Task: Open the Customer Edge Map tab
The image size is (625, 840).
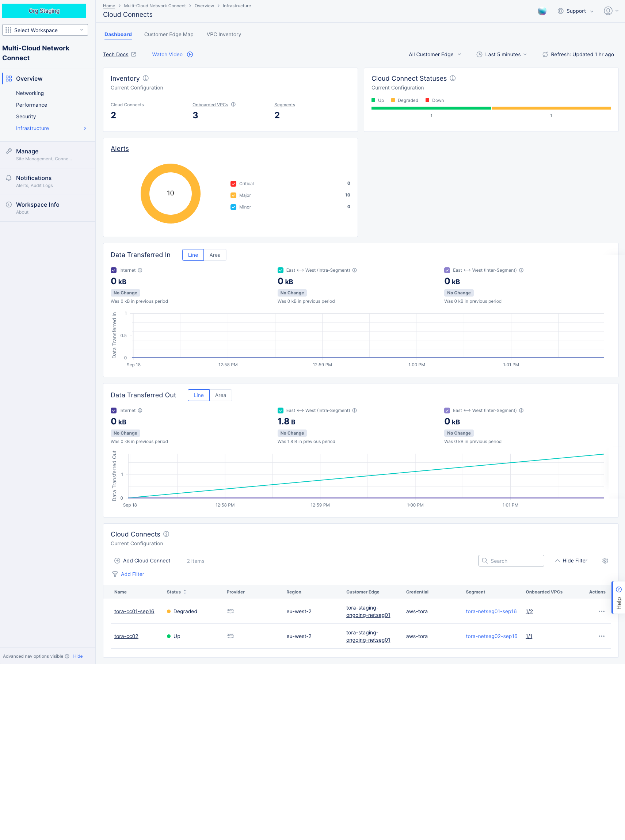Action: click(x=168, y=34)
